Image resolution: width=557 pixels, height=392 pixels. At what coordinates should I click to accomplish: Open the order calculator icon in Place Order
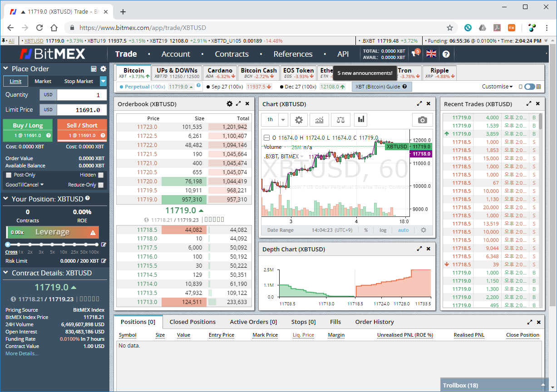pyautogui.click(x=94, y=69)
